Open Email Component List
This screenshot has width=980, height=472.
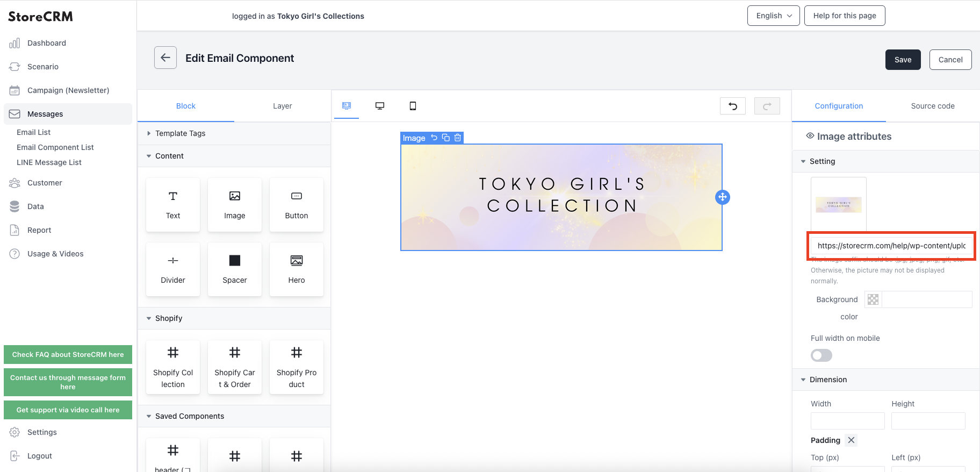pos(55,147)
